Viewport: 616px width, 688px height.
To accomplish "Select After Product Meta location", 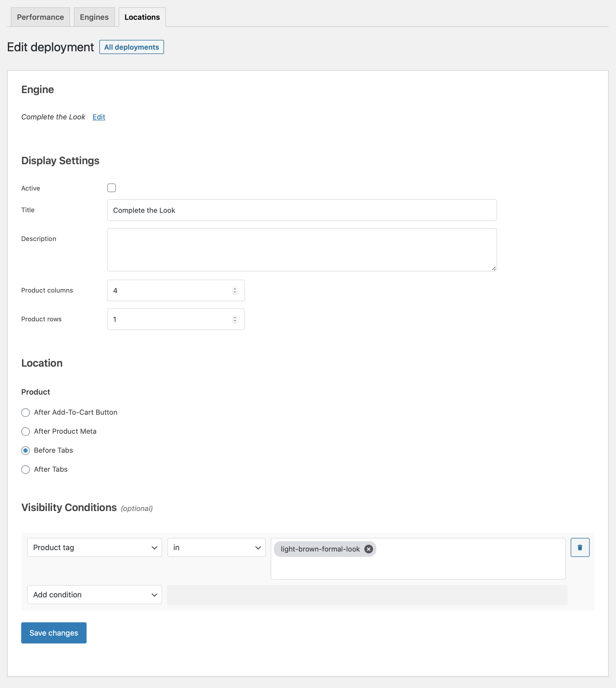I will point(26,431).
